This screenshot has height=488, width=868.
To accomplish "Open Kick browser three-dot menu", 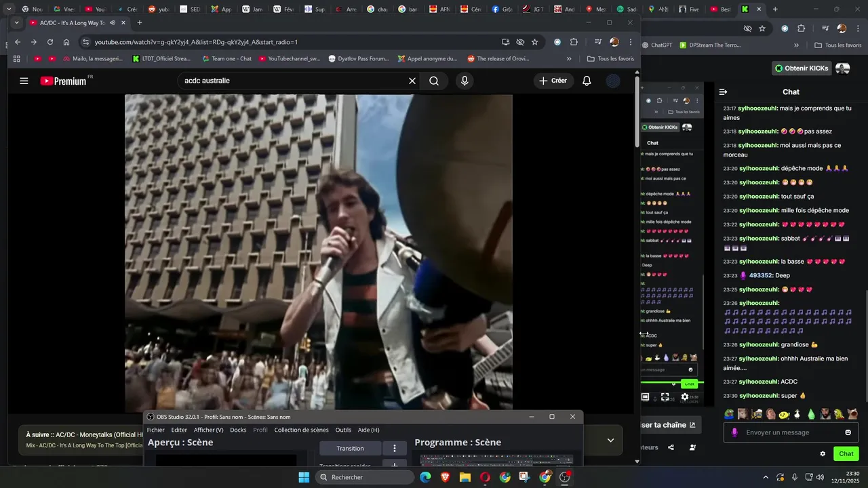I will pyautogui.click(x=858, y=28).
